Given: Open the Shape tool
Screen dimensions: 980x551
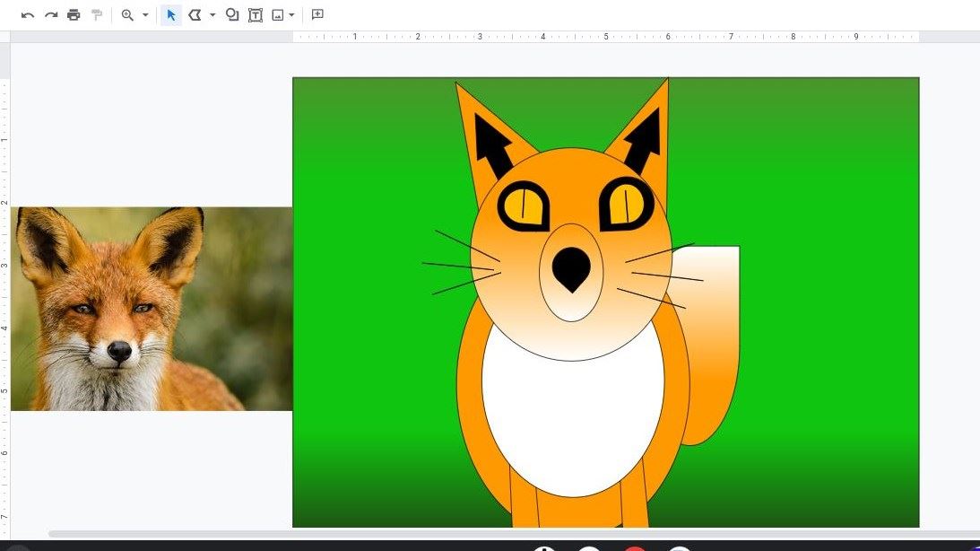Looking at the screenshot, I should 232,15.
